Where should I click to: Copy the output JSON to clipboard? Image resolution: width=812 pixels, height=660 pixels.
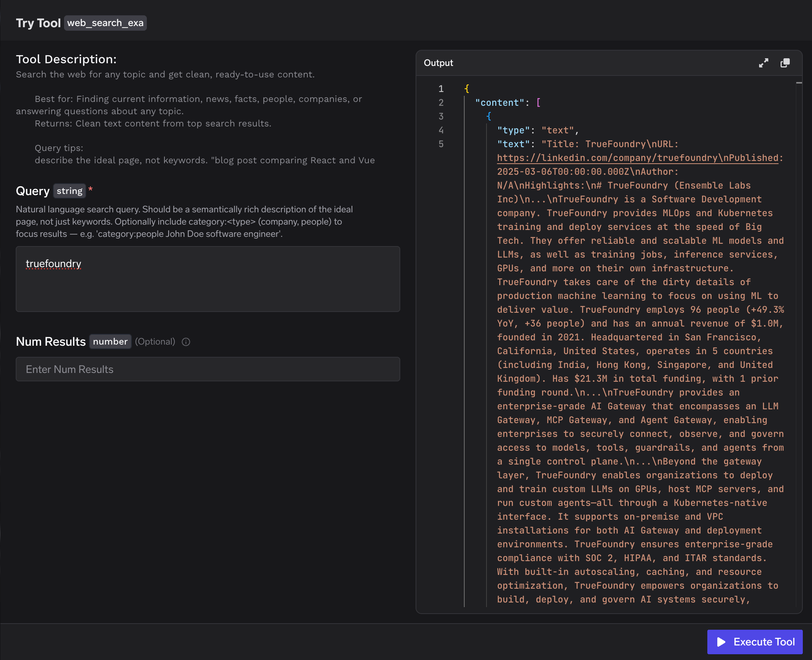click(x=785, y=63)
